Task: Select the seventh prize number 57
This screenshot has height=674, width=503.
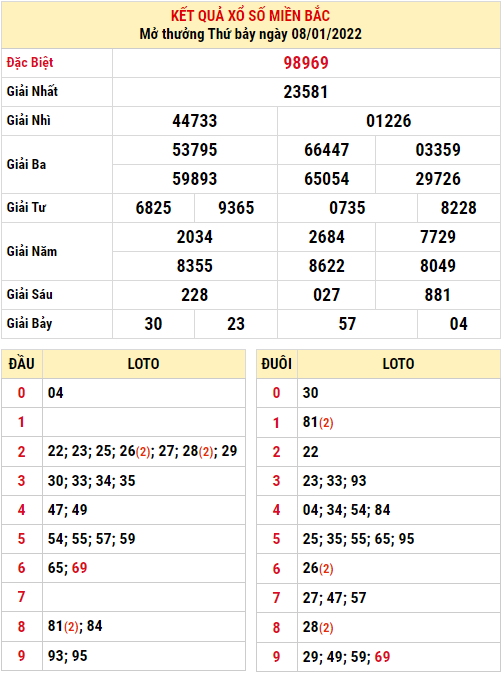Action: pos(347,324)
